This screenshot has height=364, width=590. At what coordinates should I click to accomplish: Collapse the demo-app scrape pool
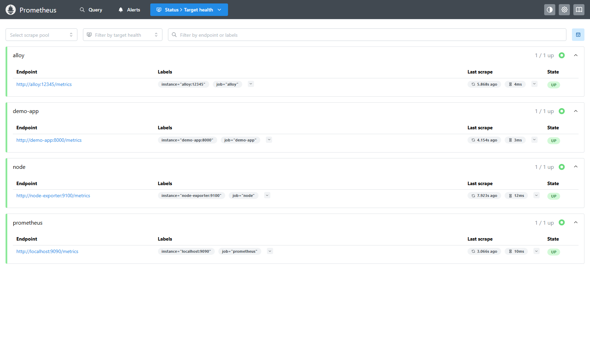click(576, 111)
